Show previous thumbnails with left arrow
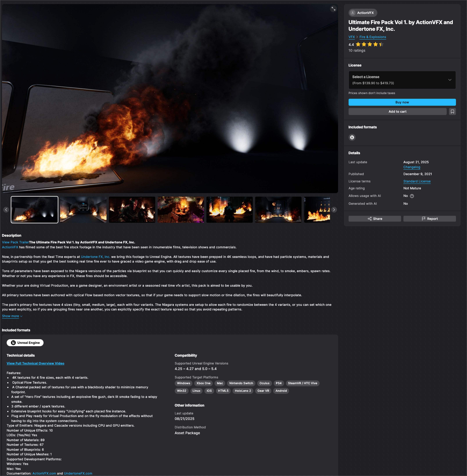 pos(6,210)
